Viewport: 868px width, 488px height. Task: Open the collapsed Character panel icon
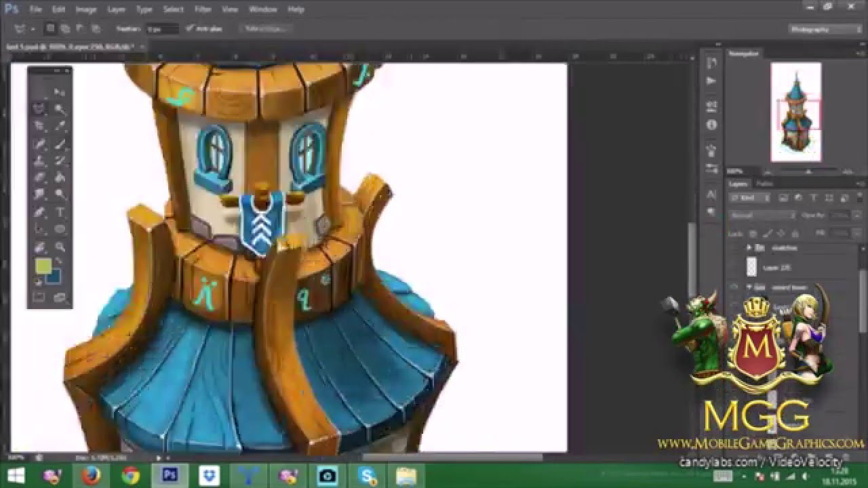click(x=711, y=194)
